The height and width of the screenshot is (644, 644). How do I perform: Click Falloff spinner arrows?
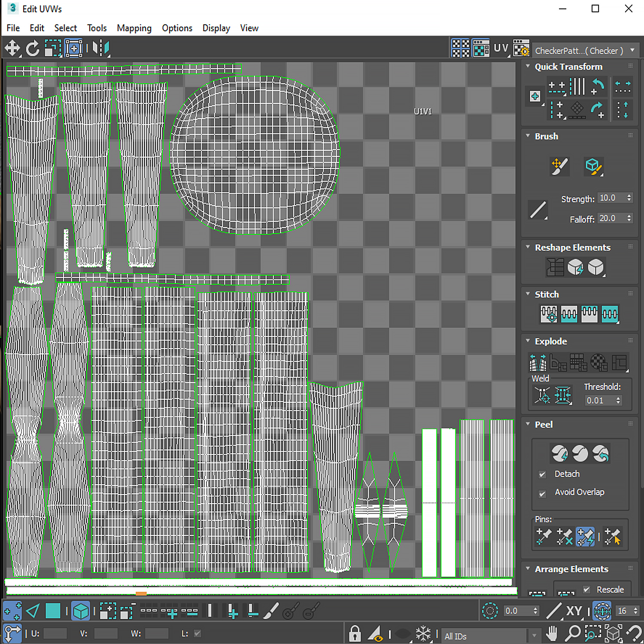tap(629, 218)
